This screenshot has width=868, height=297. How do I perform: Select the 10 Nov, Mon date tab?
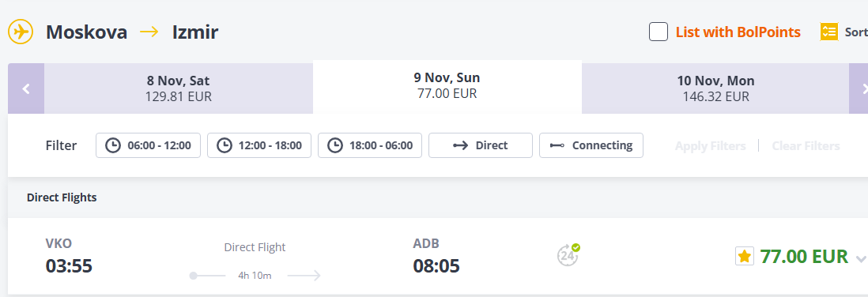[x=715, y=88]
